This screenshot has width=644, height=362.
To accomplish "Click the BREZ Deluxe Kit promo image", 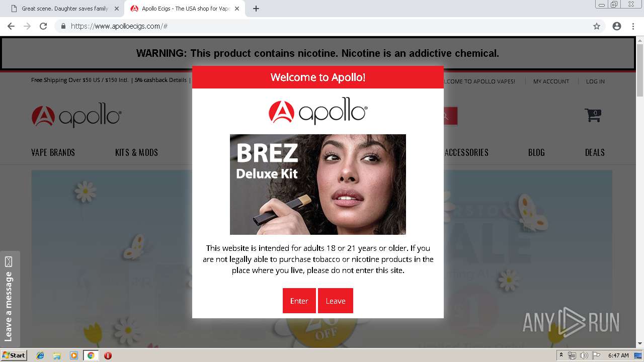I will [x=318, y=185].
